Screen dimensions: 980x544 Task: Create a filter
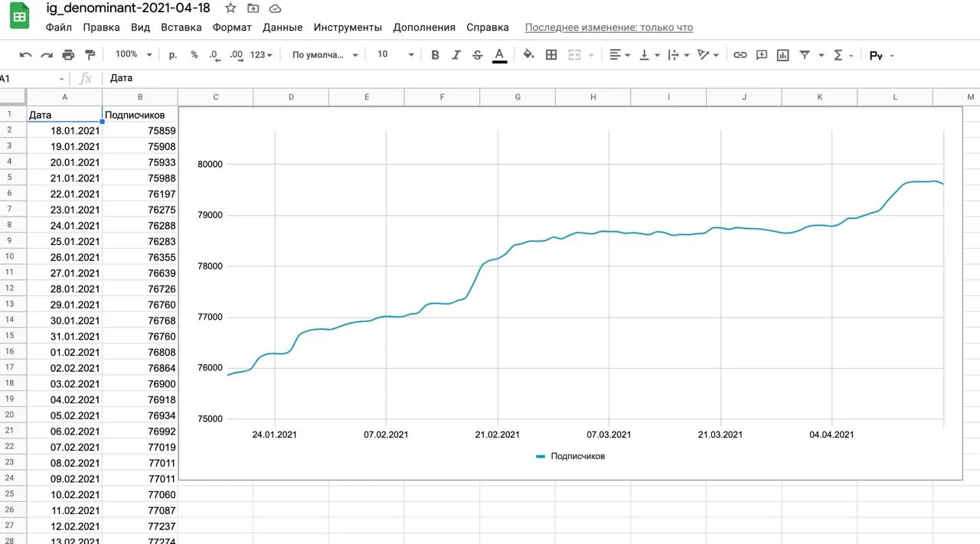(x=805, y=55)
